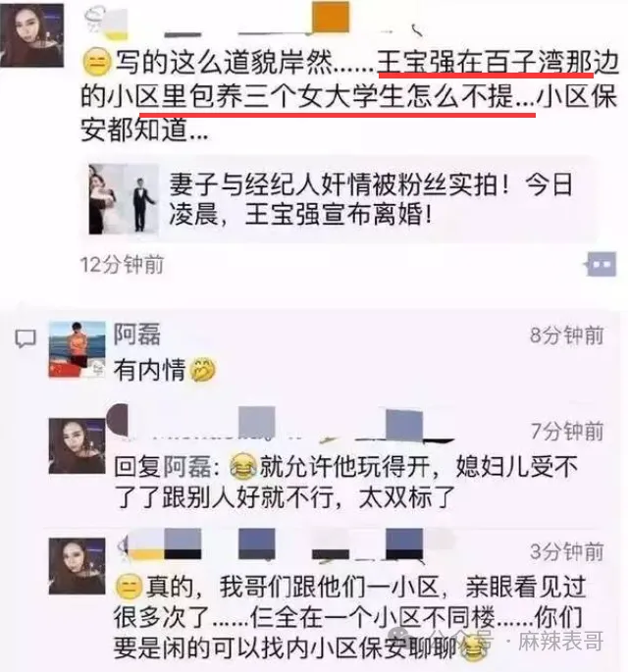The width and height of the screenshot is (628, 672).
Task: Open 阿磊's profile picture
Action: click(x=78, y=349)
